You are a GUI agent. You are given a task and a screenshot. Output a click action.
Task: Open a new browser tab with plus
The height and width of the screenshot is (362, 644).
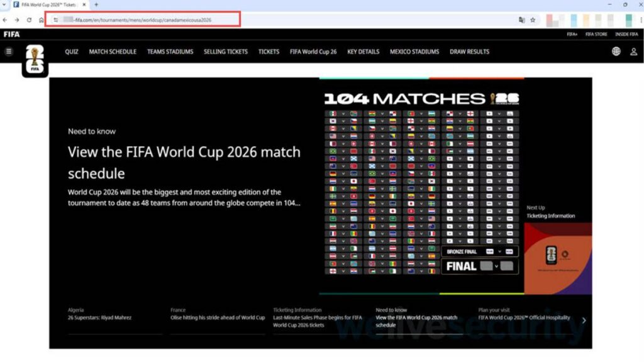[x=96, y=4]
